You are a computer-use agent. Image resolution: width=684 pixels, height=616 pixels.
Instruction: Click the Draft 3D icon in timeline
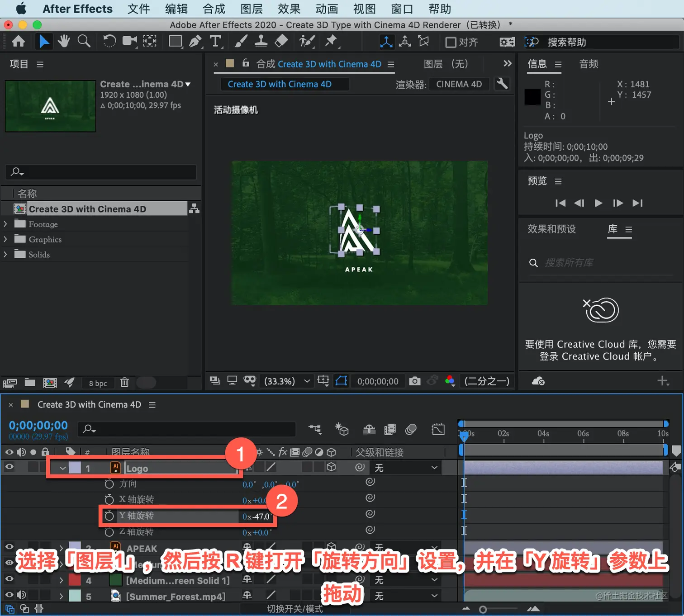[342, 429]
